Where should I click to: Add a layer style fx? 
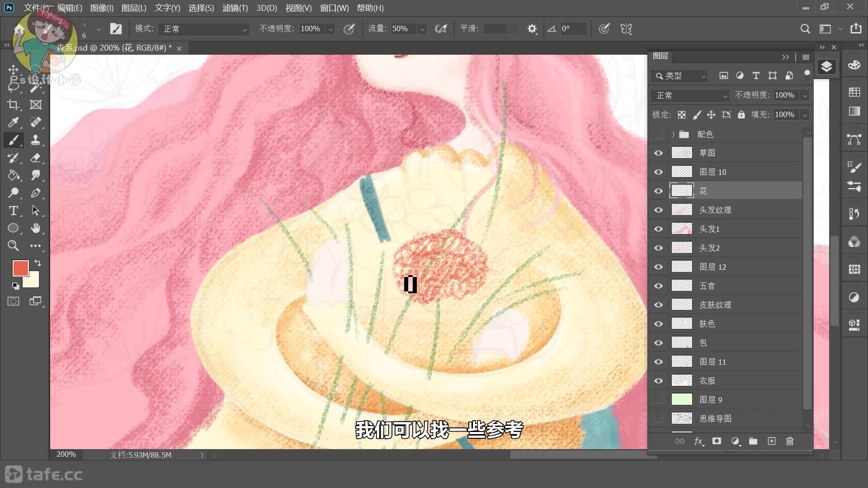[x=698, y=441]
